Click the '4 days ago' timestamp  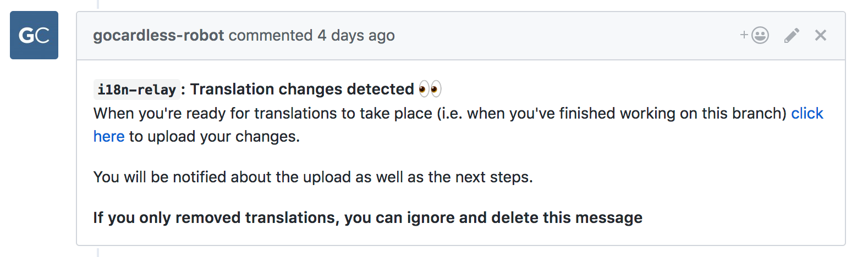356,35
